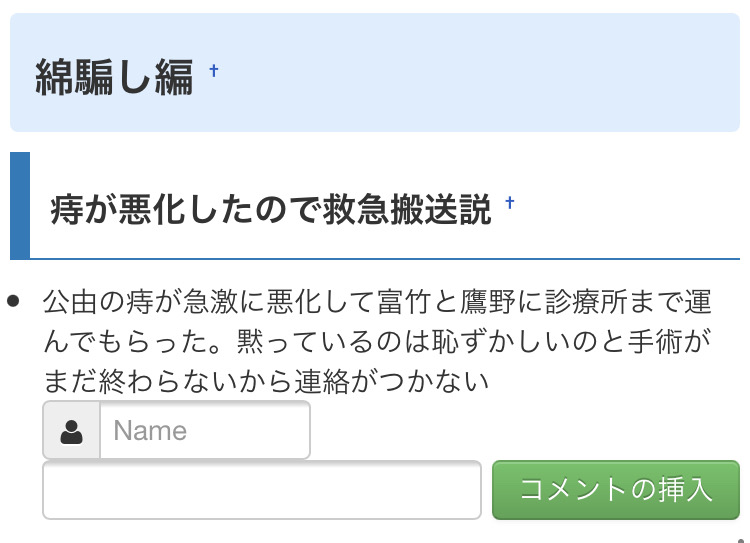
Task: Click the 綿騙し編 heading text
Action: coord(114,76)
